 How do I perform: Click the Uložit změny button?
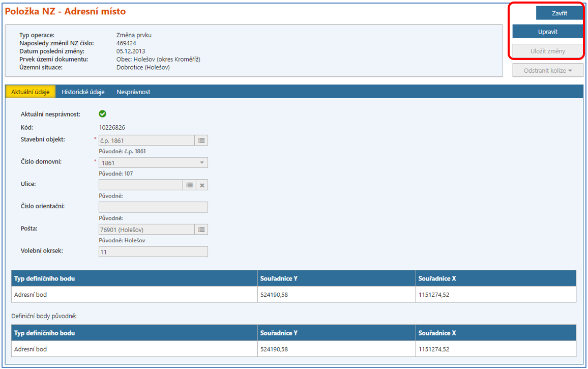tap(547, 51)
